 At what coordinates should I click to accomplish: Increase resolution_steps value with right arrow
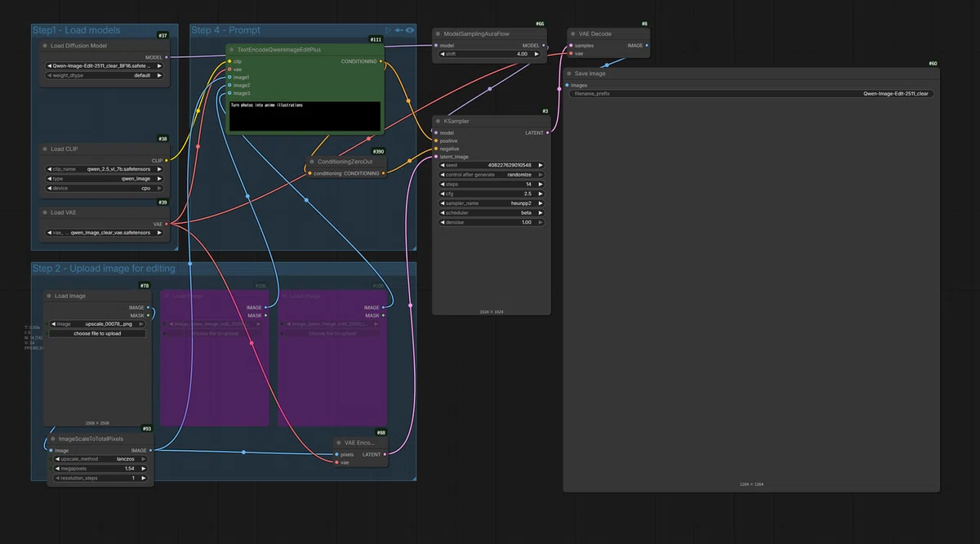[x=142, y=478]
